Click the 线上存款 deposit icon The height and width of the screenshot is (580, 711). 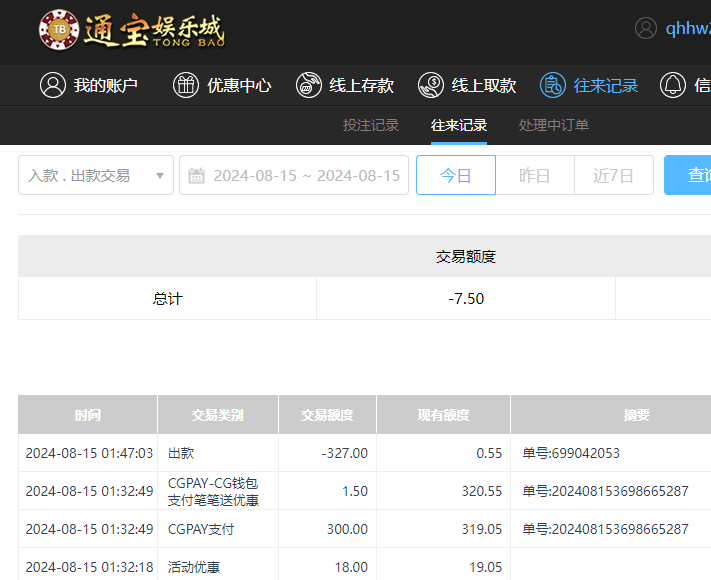(x=309, y=85)
